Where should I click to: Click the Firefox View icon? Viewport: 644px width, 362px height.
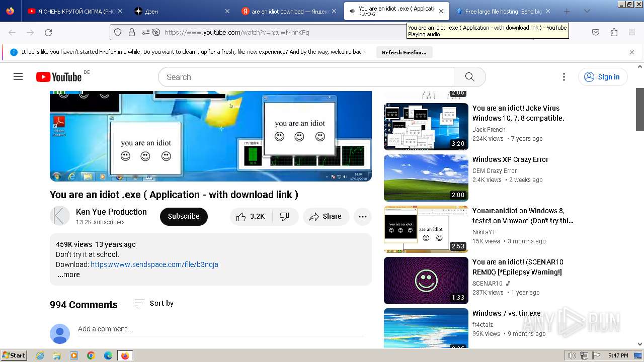(x=10, y=11)
